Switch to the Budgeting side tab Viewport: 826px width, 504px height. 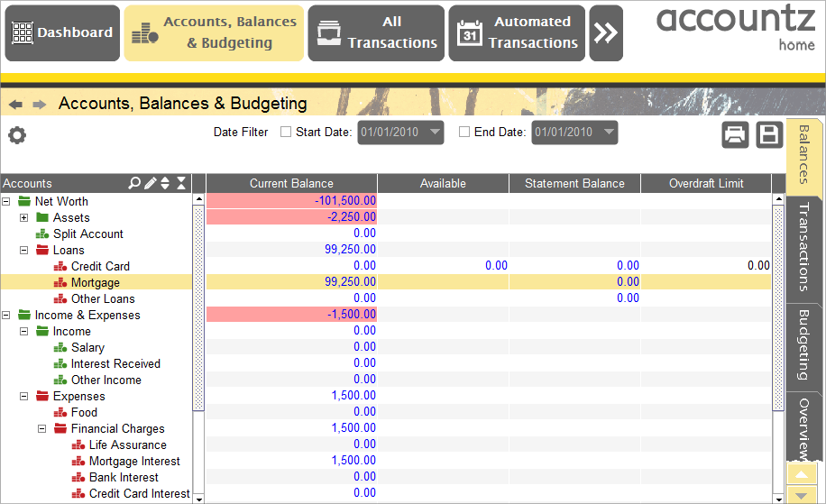tap(803, 345)
